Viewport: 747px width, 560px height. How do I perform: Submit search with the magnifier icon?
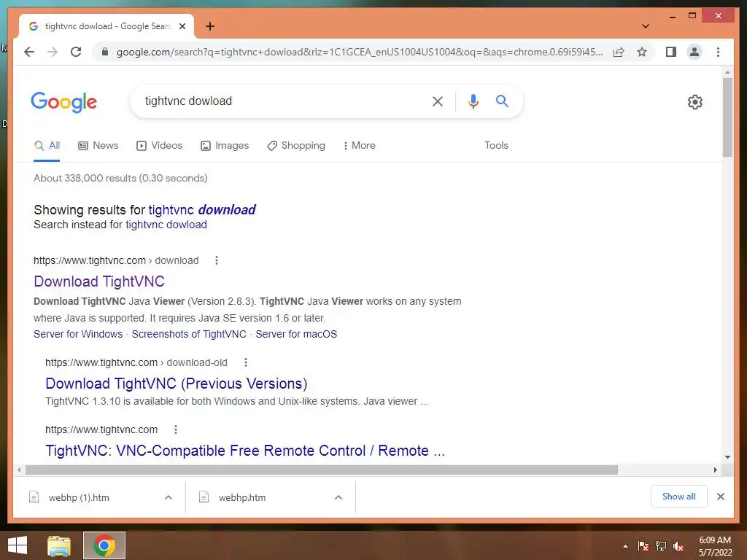point(502,101)
